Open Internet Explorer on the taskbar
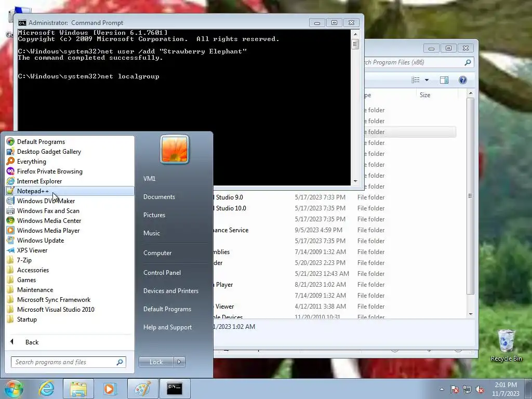 tap(46, 389)
